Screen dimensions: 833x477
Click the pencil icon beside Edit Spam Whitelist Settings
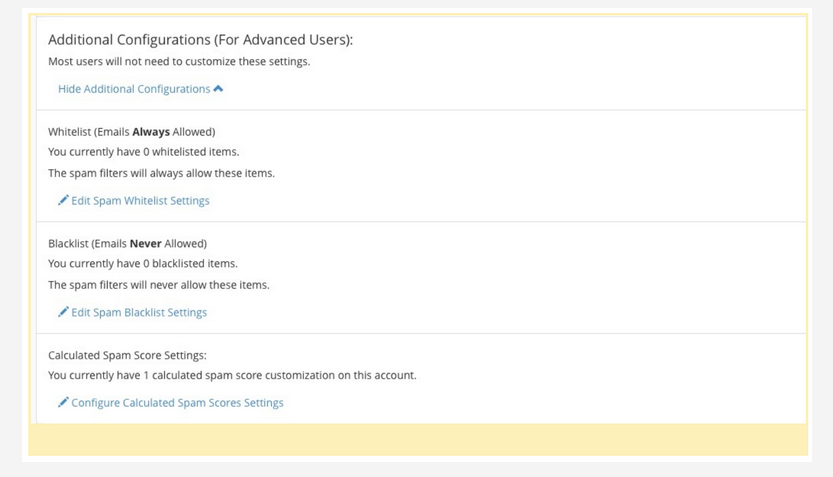point(63,200)
